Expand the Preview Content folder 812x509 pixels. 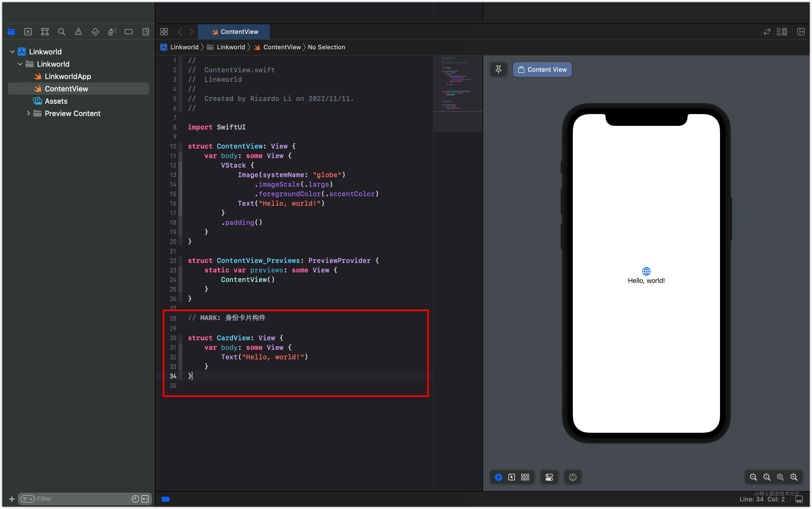tap(28, 114)
